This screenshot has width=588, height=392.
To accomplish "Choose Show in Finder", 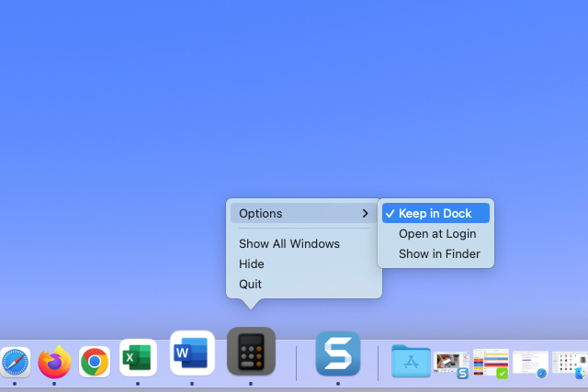I will [x=435, y=253].
